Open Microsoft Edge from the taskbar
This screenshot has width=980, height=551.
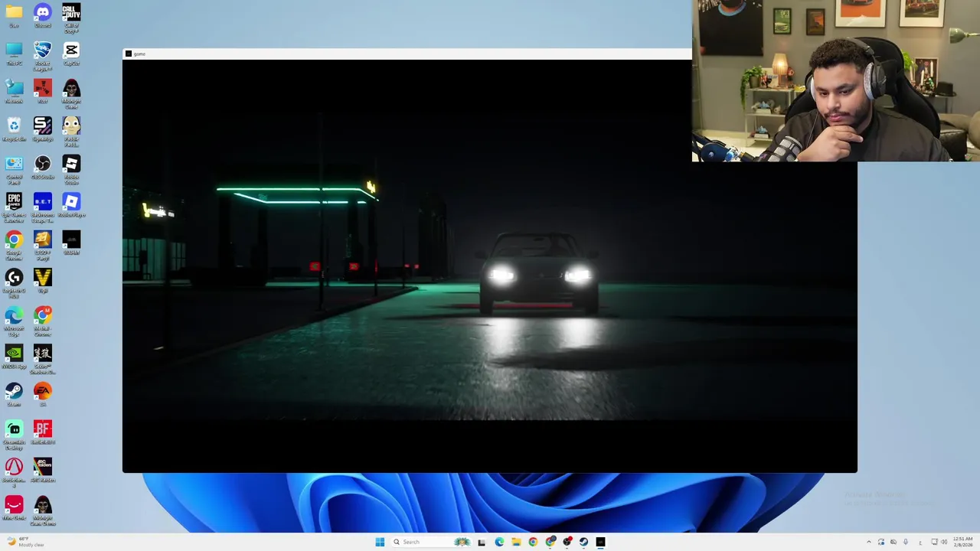tap(499, 542)
